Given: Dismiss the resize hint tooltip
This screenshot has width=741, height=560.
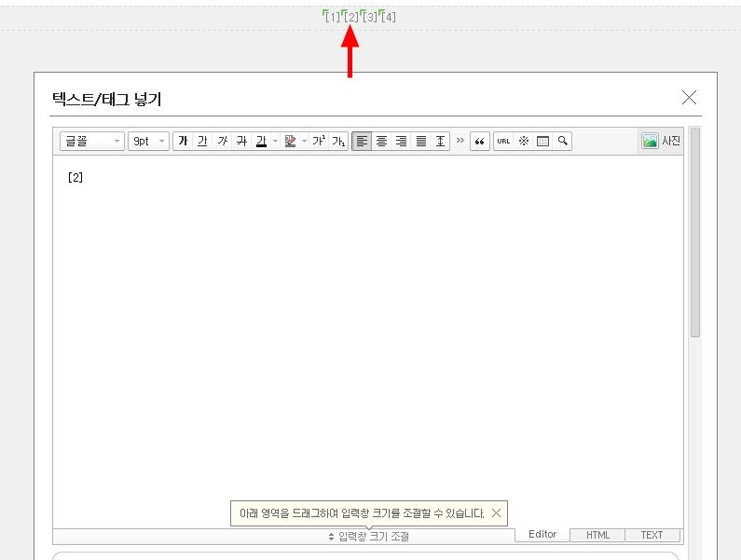Looking at the screenshot, I should pyautogui.click(x=497, y=512).
